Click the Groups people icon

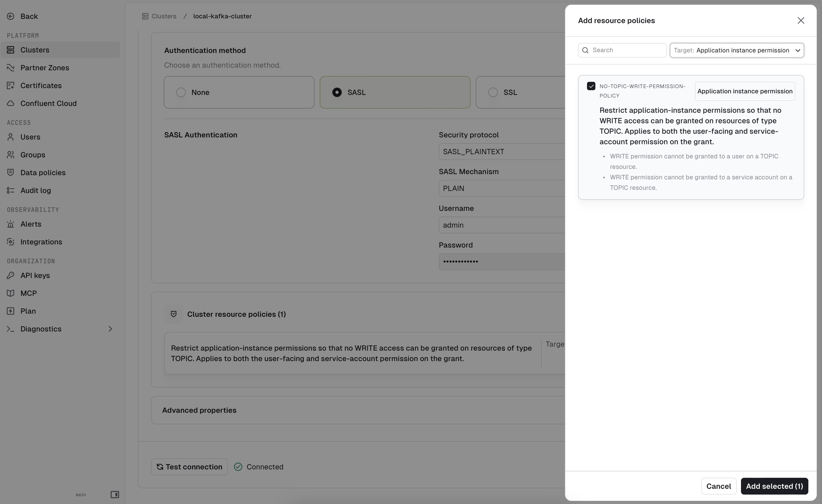(x=11, y=155)
